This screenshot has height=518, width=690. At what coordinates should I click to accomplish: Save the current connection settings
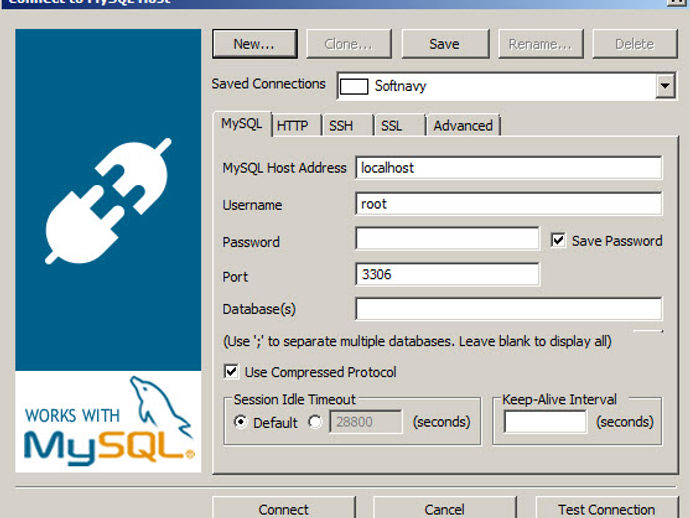(445, 44)
